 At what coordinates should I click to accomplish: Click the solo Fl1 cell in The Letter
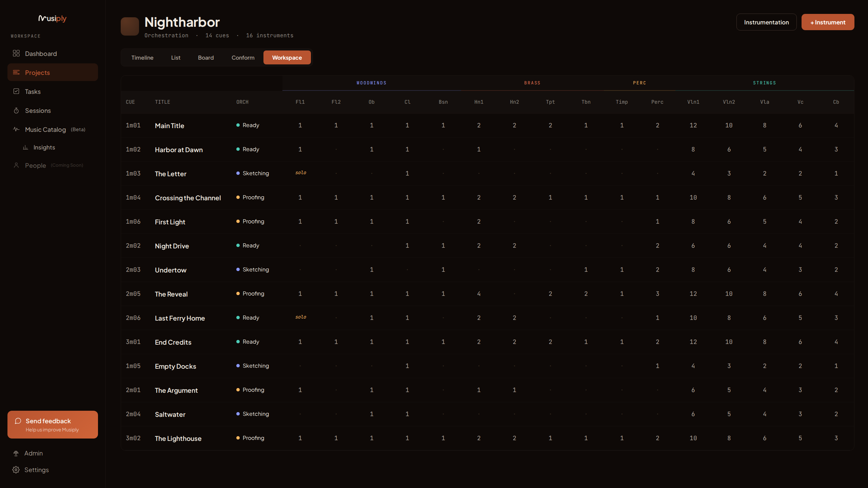[x=300, y=173]
